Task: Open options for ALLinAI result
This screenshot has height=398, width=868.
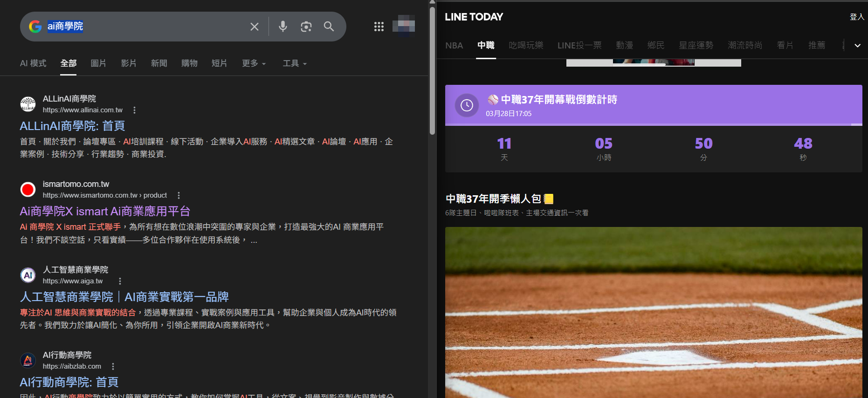Action: [134, 110]
